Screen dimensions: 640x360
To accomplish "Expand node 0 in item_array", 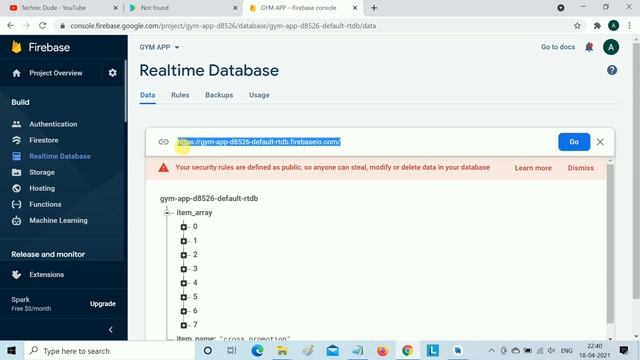I will pos(184,227).
